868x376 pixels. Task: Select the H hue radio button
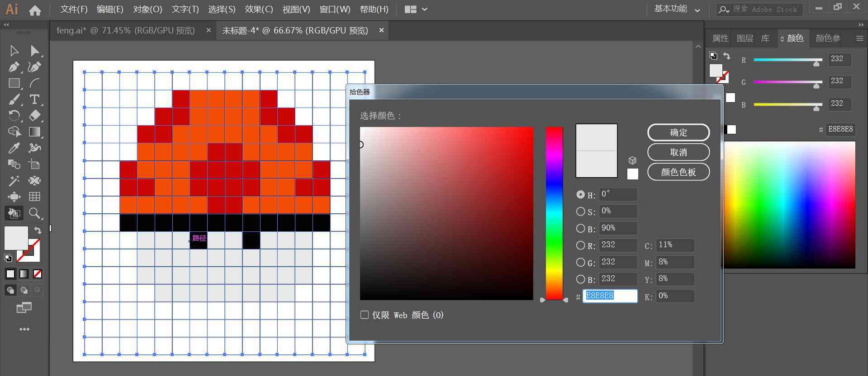coord(580,194)
